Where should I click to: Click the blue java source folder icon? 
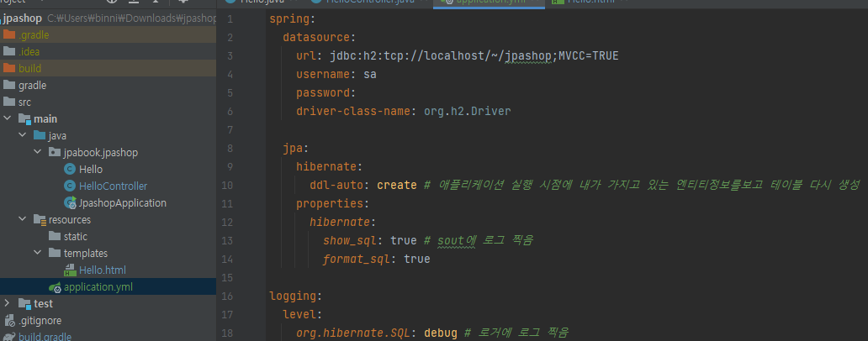click(x=40, y=135)
